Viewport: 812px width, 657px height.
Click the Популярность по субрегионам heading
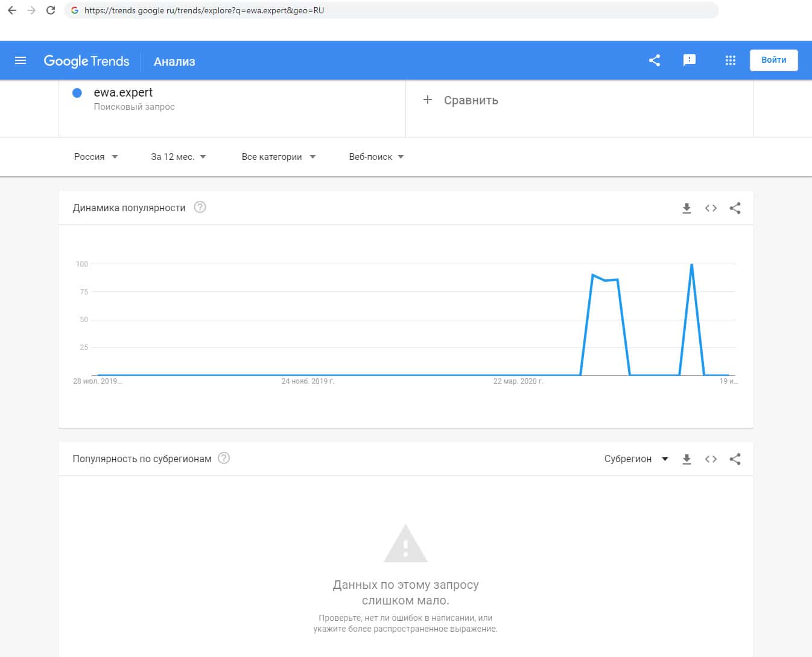pos(142,459)
